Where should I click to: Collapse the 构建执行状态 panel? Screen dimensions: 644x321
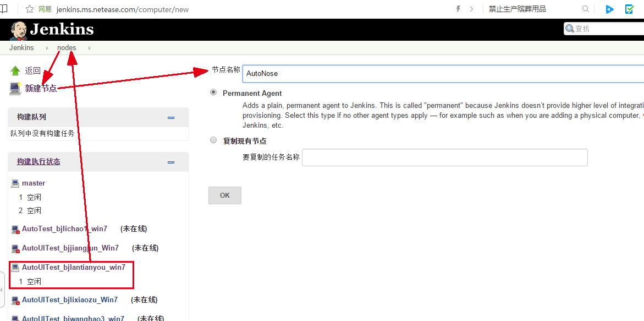[x=171, y=162]
